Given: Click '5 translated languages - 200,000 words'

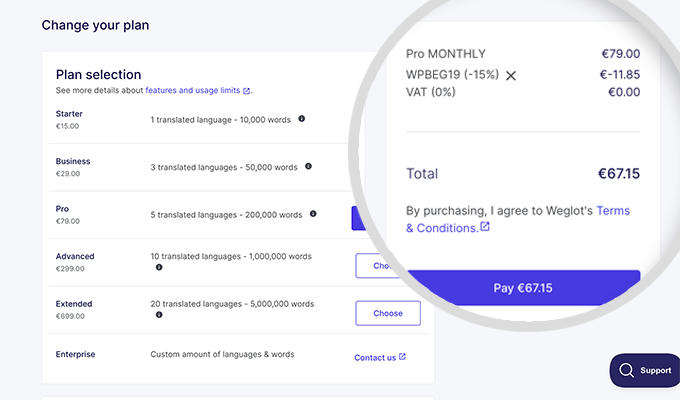Looking at the screenshot, I should [x=226, y=215].
